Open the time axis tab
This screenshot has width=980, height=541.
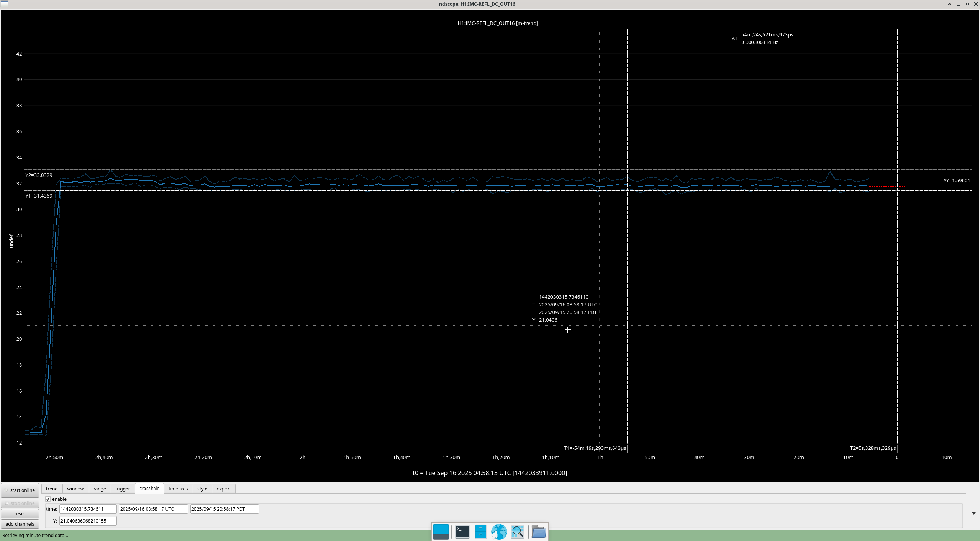[x=178, y=489]
